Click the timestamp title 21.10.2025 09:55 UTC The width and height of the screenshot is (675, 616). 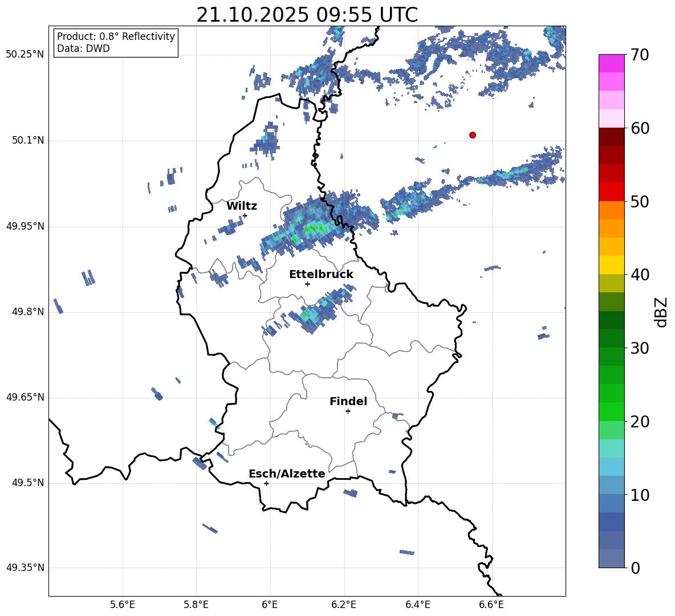pyautogui.click(x=307, y=15)
